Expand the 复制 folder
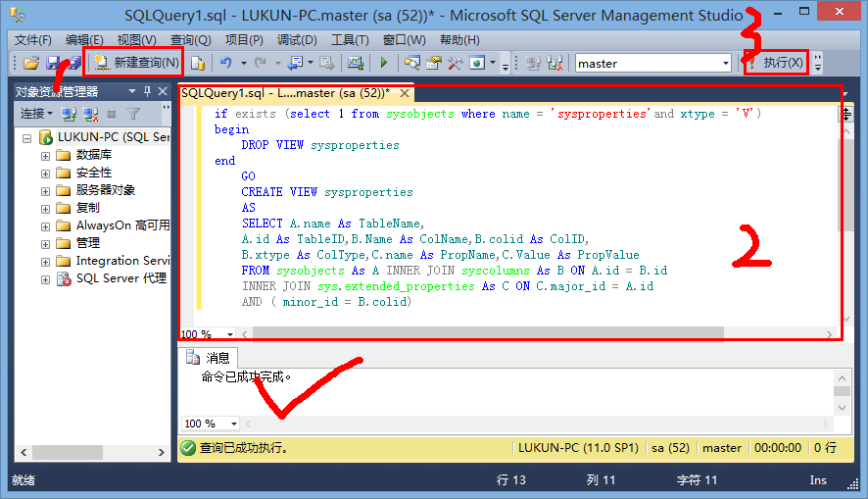868x499 pixels. click(x=45, y=210)
